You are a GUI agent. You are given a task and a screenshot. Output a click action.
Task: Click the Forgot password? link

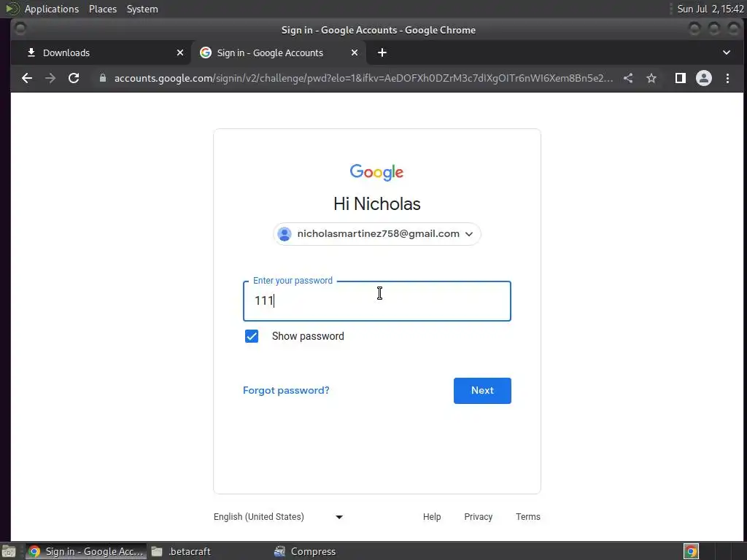(x=286, y=391)
